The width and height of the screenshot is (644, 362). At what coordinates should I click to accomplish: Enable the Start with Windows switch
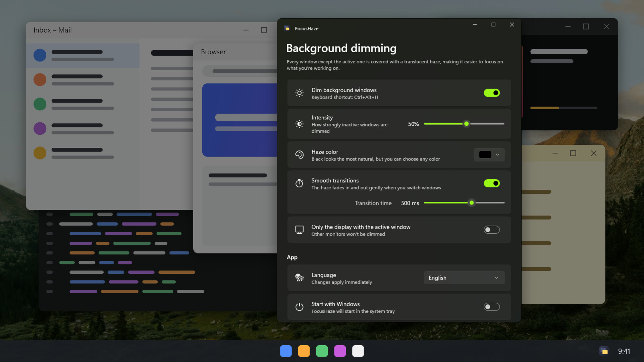coord(492,307)
